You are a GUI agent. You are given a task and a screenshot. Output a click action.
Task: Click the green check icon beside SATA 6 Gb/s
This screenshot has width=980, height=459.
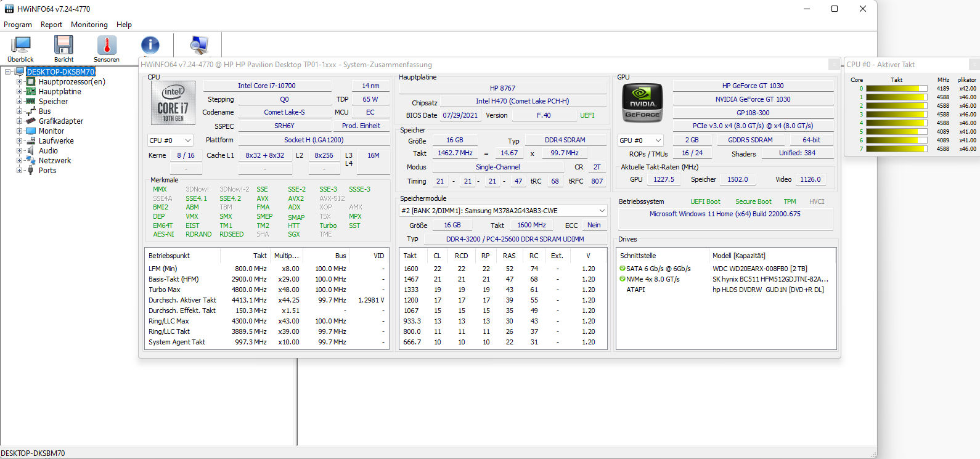(623, 269)
